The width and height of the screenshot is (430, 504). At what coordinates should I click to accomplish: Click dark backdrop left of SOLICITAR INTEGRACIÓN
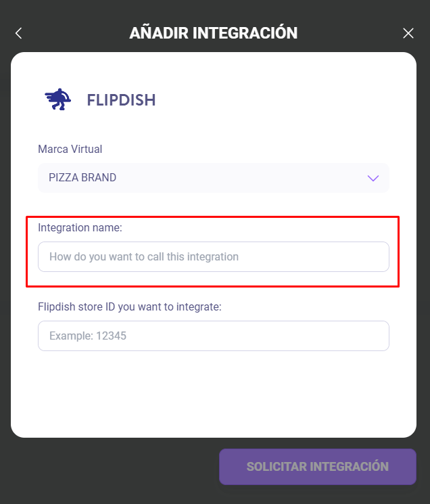108,467
